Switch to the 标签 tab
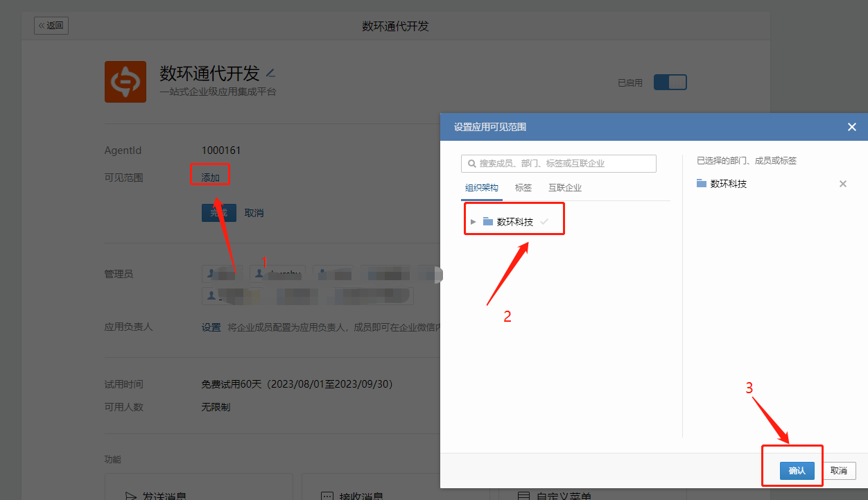 tap(523, 188)
